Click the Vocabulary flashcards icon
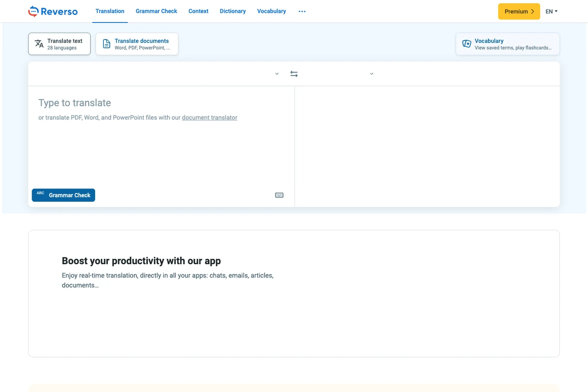 467,44
